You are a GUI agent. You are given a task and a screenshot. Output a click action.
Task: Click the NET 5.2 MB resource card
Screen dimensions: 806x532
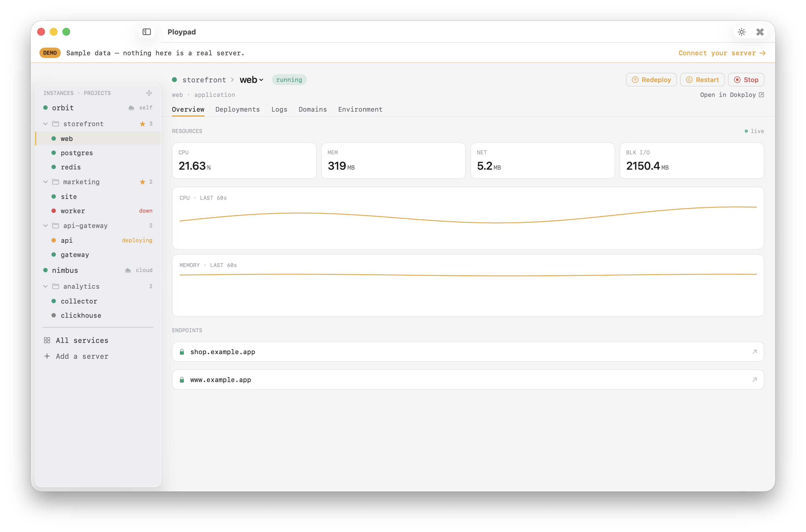(x=542, y=160)
